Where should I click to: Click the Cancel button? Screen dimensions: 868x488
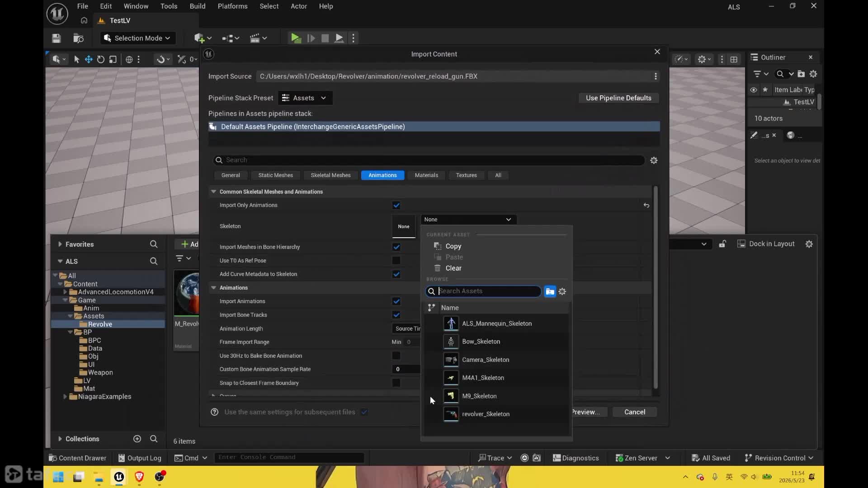(x=635, y=412)
